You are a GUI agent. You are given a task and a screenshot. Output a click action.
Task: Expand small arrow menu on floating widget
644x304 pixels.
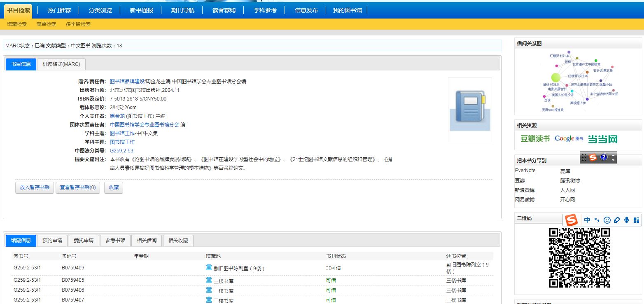point(613,159)
